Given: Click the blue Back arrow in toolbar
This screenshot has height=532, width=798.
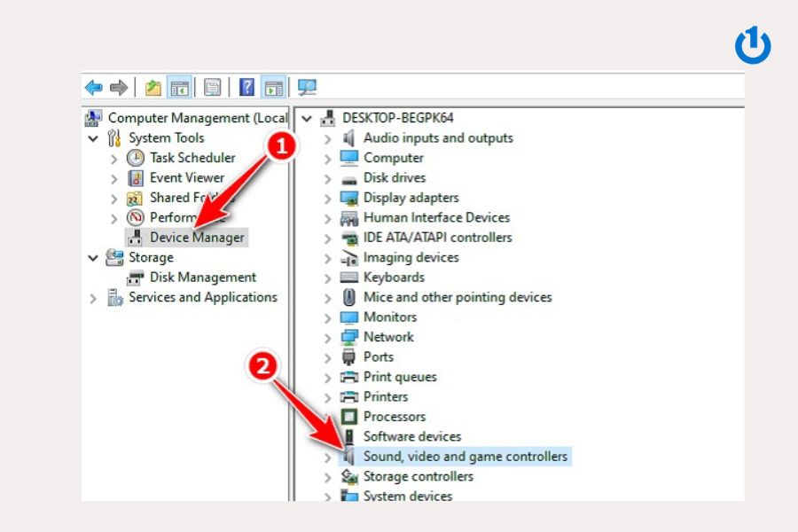Looking at the screenshot, I should (93, 87).
